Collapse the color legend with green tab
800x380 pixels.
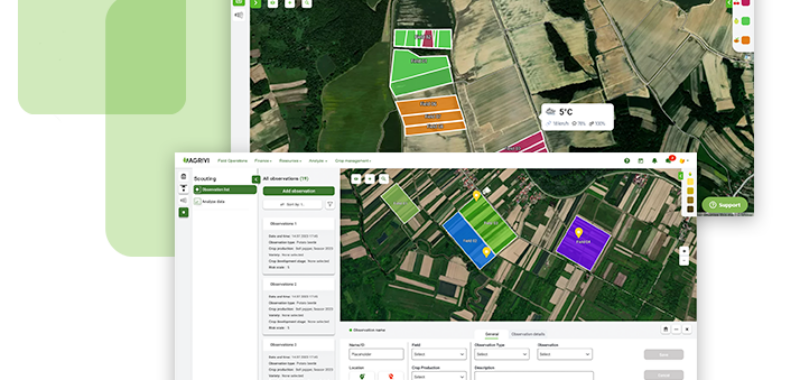680,176
